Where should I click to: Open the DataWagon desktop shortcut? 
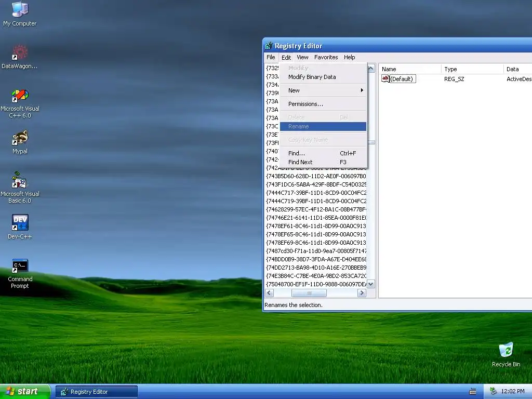[x=20, y=57]
